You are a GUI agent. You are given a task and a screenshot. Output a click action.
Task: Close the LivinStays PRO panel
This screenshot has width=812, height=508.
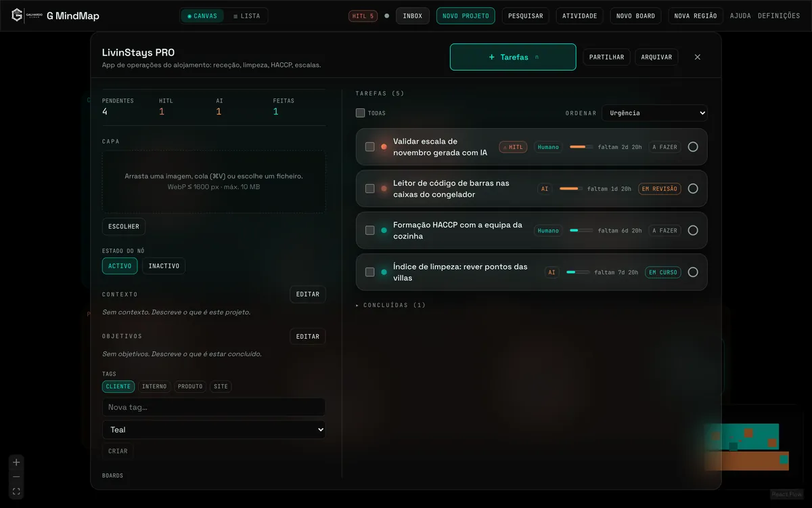698,57
